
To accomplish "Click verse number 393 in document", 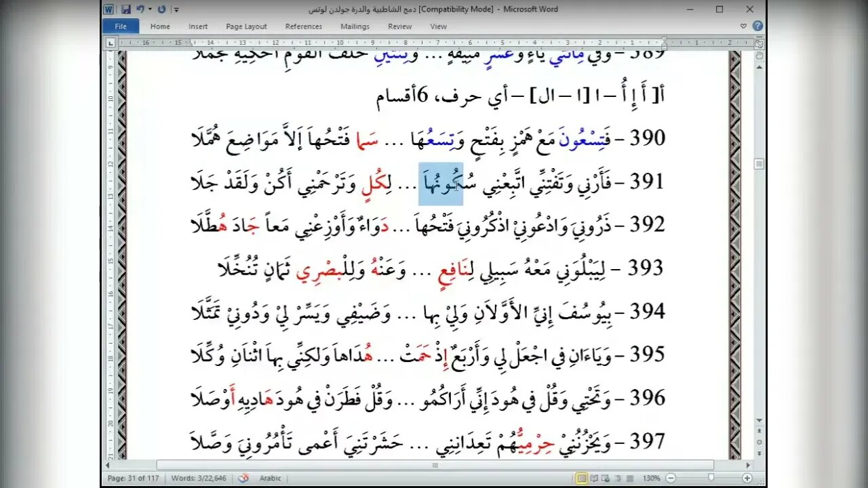I will click(645, 268).
